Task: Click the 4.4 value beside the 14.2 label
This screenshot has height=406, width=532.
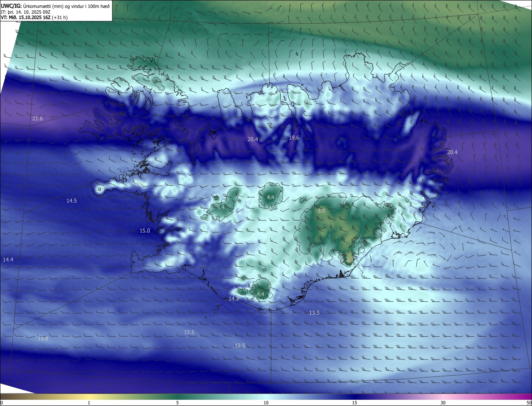Action: point(261,294)
